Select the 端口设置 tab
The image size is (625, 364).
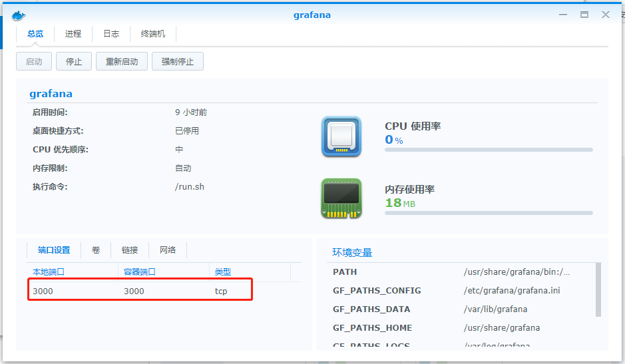pos(54,250)
